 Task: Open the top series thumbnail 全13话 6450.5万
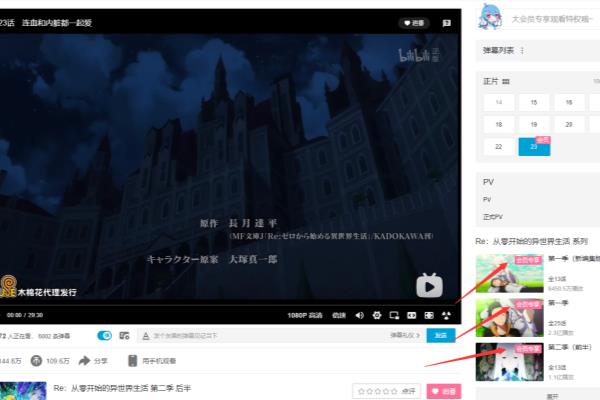[509, 273]
